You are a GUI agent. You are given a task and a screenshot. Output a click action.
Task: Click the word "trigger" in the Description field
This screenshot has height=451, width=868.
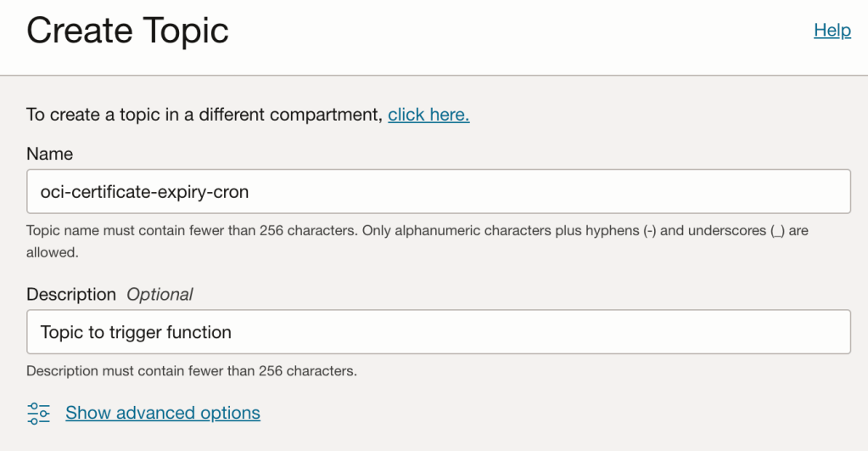tap(135, 332)
